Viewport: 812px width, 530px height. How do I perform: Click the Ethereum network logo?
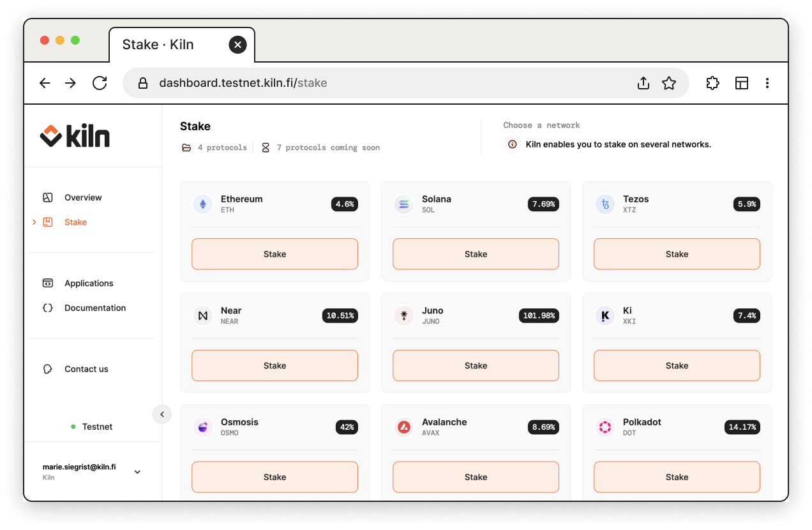[x=203, y=204]
